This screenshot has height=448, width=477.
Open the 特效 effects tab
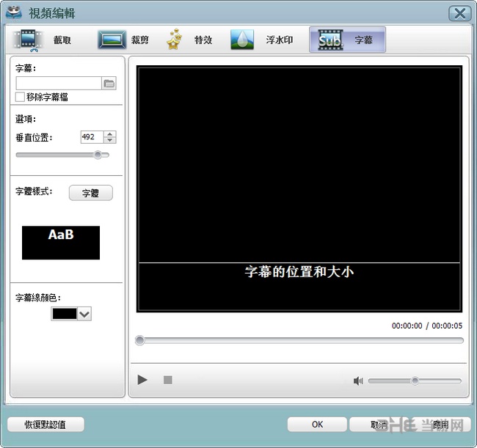[189, 40]
